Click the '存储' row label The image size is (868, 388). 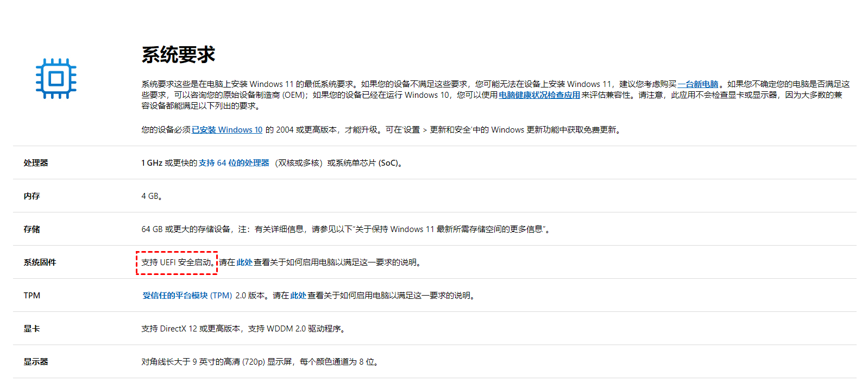pyautogui.click(x=32, y=229)
